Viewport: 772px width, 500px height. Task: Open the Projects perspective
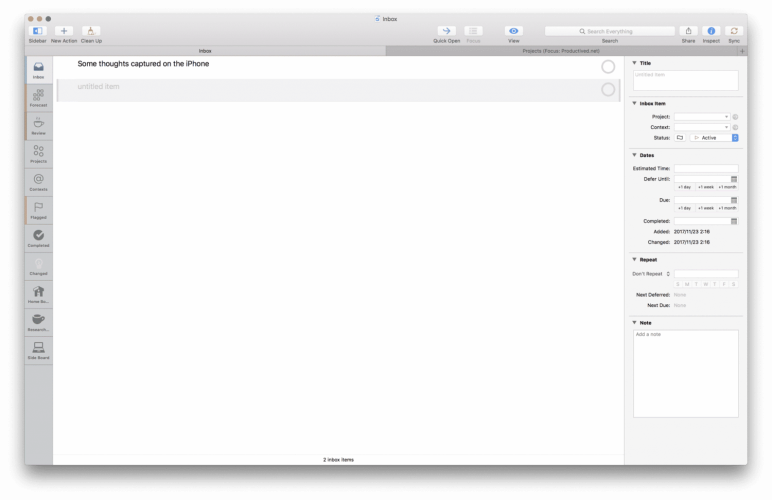coord(38,154)
